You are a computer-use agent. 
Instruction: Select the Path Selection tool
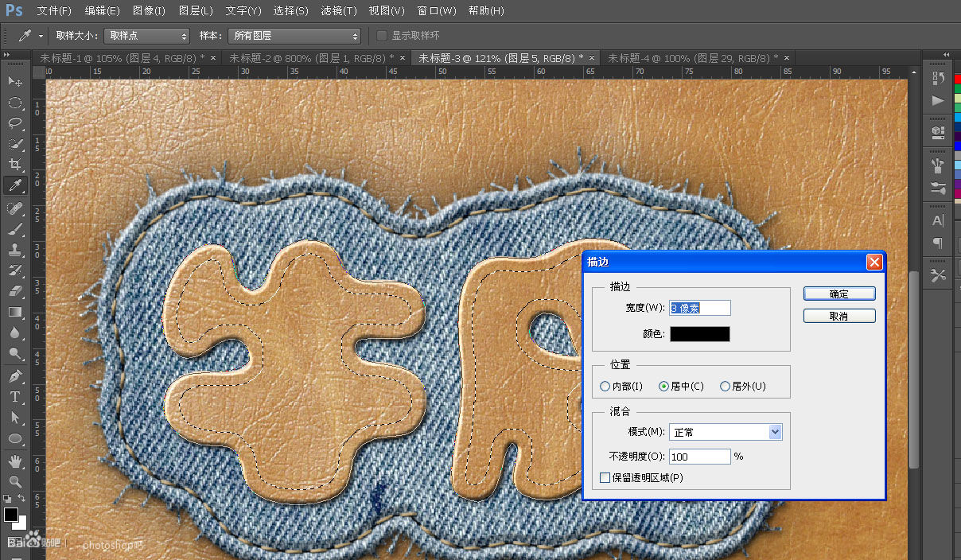click(x=15, y=418)
